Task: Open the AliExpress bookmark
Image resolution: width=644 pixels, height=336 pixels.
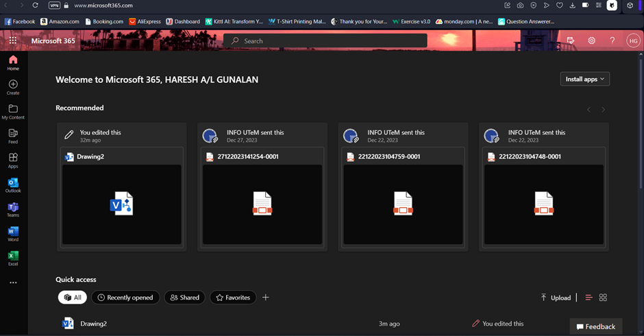Action: click(145, 21)
